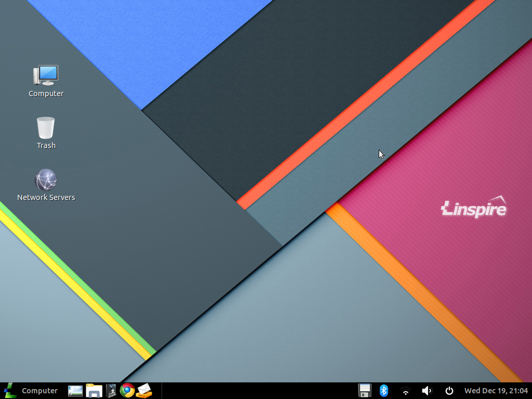Click the date and time display

493,390
